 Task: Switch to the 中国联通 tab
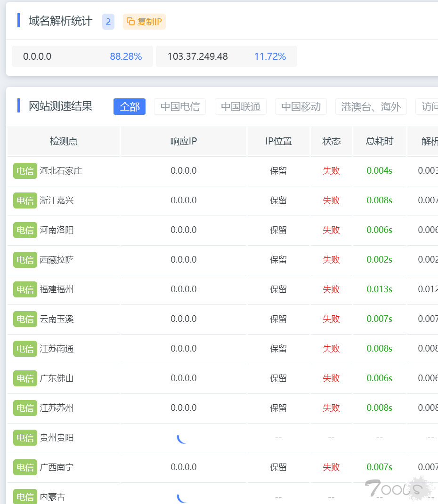(x=241, y=107)
